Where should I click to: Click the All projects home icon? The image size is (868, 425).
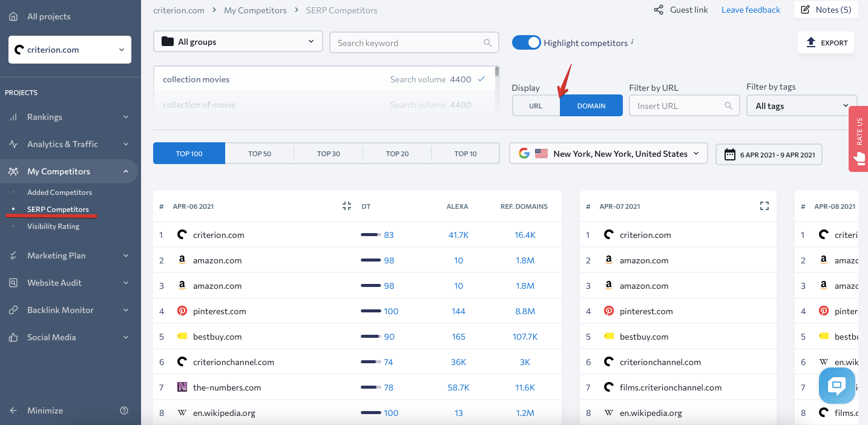[x=13, y=16]
